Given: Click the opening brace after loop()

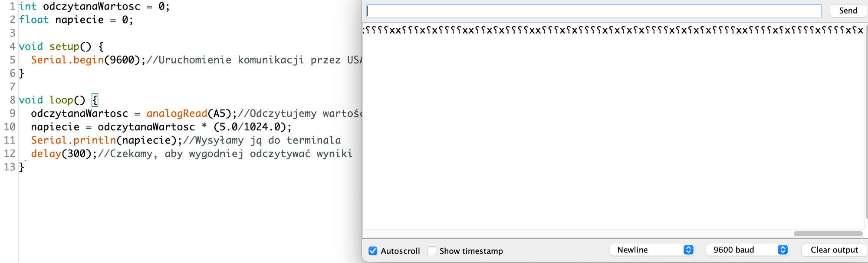Looking at the screenshot, I should [x=95, y=100].
